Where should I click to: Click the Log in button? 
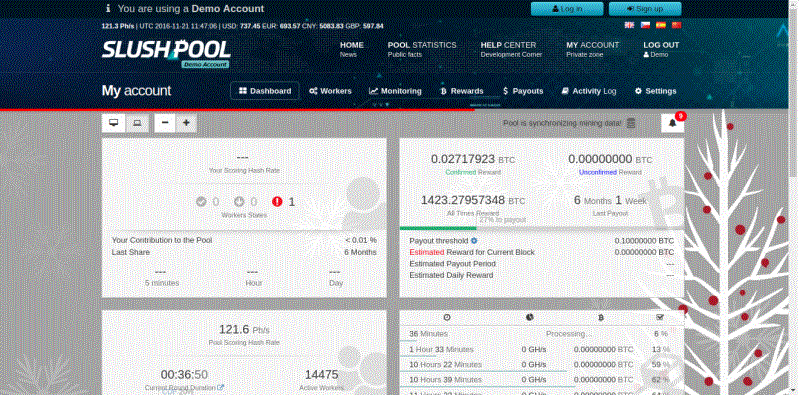click(567, 9)
